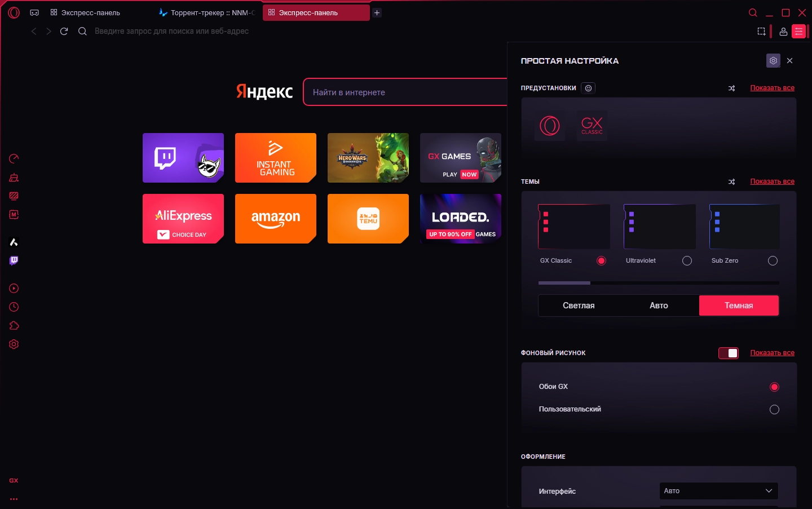Select the GX Classic theme radio button
The height and width of the screenshot is (509, 812).
click(601, 260)
